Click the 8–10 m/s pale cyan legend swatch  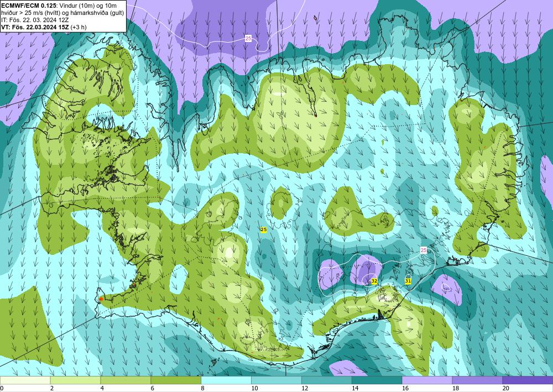click(226, 380)
